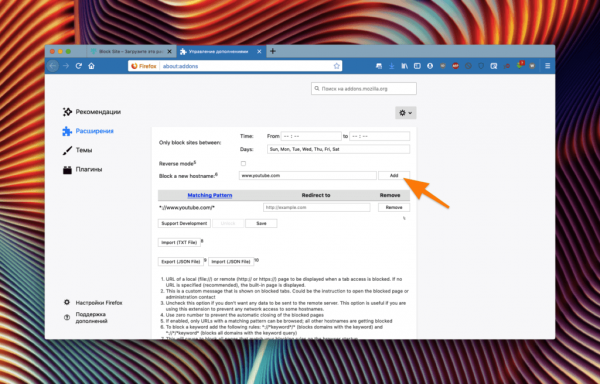
Task: Open the Рекомендации section
Action: click(x=92, y=112)
